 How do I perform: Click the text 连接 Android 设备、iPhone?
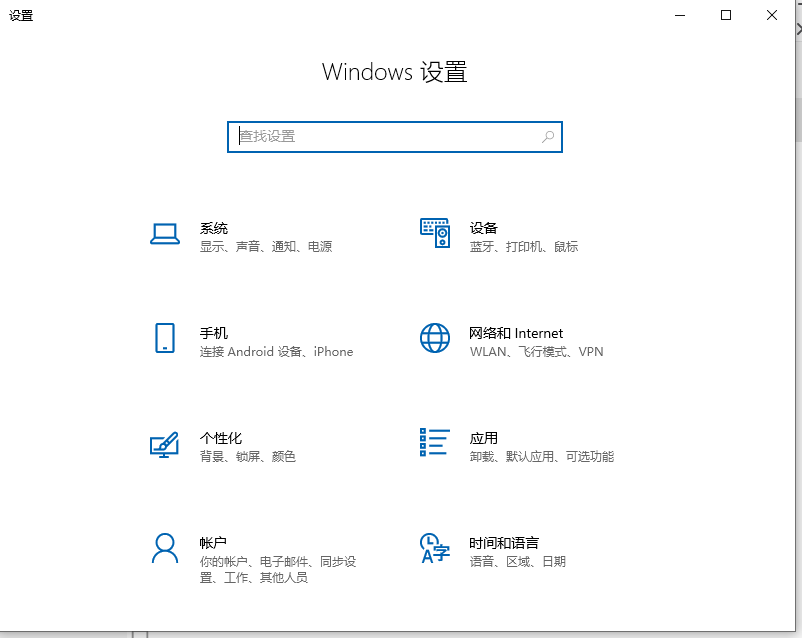point(277,351)
